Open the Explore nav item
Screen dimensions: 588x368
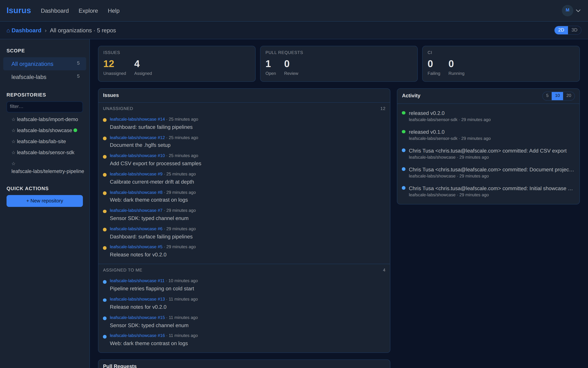pos(88,11)
